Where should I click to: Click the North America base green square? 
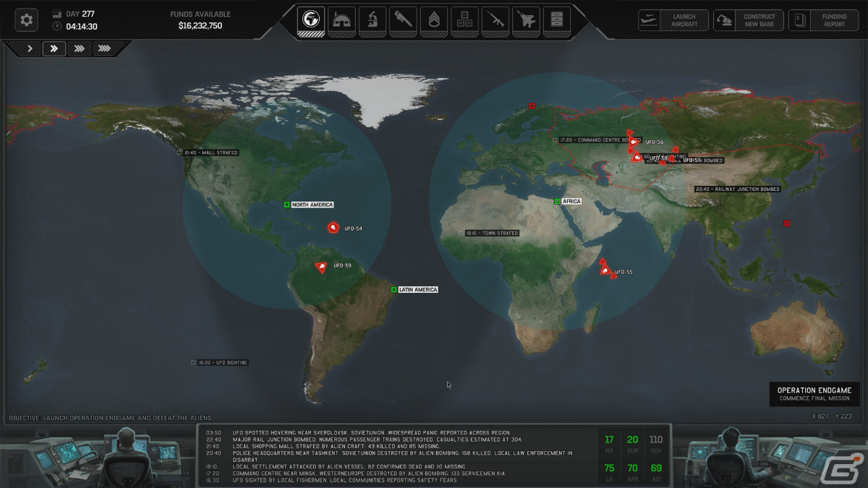coord(287,205)
